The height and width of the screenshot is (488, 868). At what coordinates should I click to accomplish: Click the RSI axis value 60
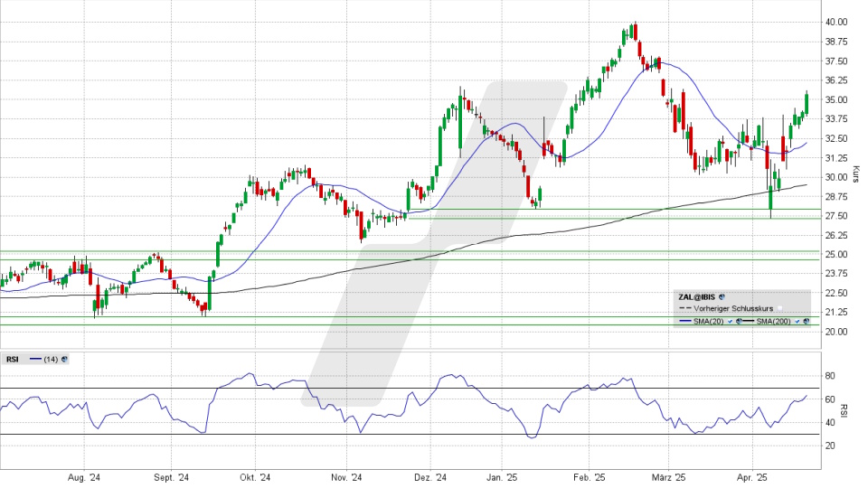(x=830, y=399)
